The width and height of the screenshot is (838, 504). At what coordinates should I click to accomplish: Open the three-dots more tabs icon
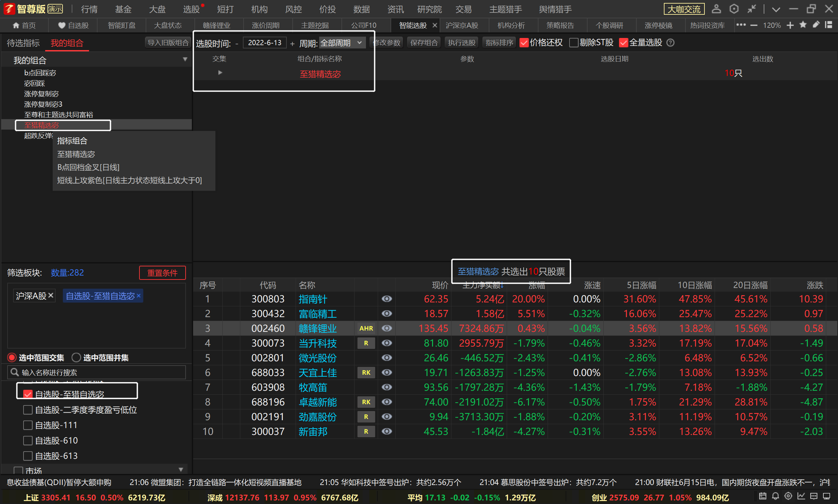coord(741,25)
